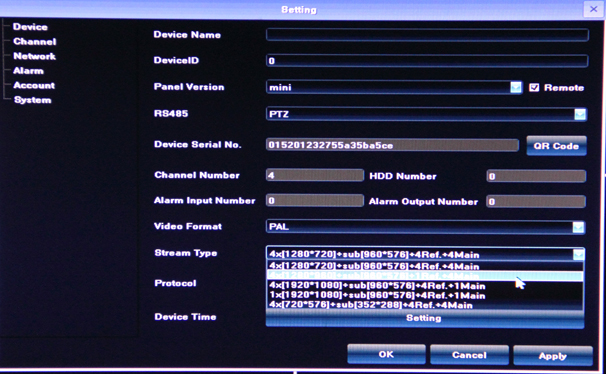
Task: Open the Video Format dropdown
Action: pyautogui.click(x=578, y=227)
